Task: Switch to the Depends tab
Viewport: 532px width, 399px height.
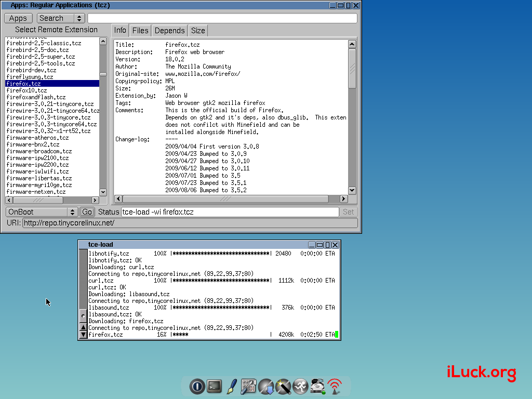Action: click(170, 31)
